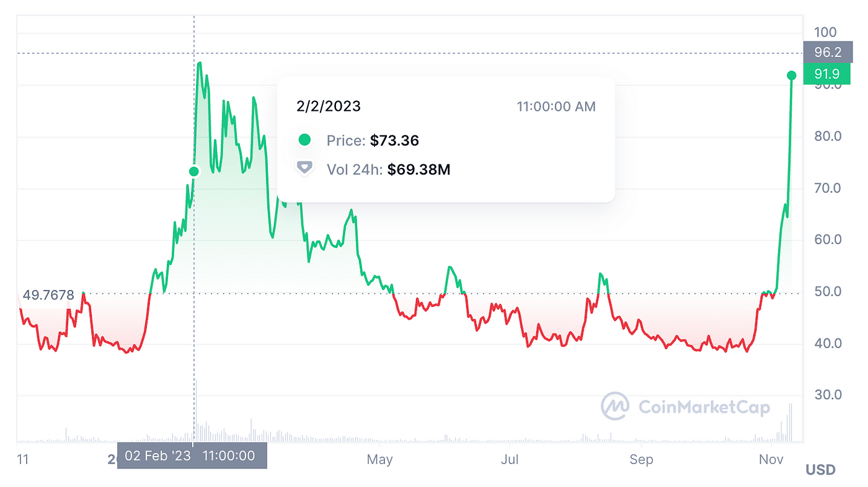Click the 30.0 mark on the price axis
The height and width of the screenshot is (487, 868).
click(828, 394)
